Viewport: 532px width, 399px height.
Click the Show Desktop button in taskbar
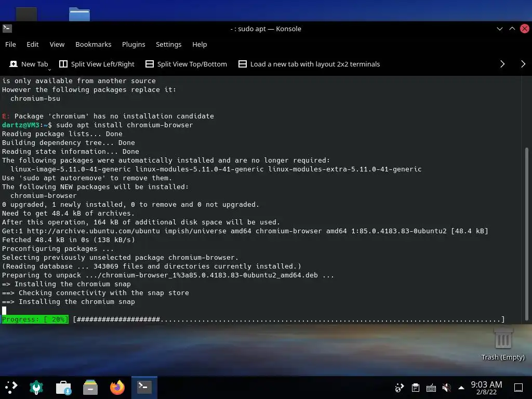coord(518,388)
